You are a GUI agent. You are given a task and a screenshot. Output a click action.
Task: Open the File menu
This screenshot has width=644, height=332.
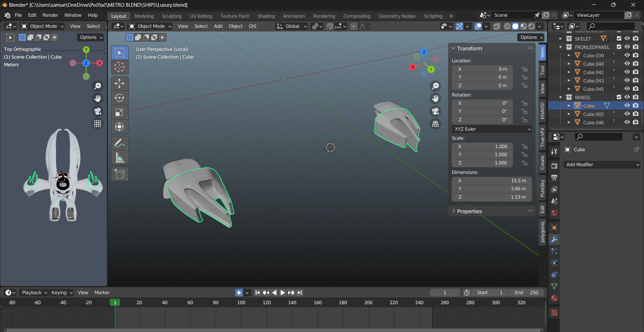pos(18,15)
